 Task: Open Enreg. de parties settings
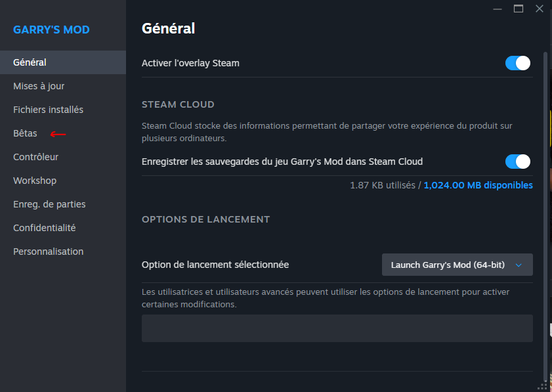pos(49,204)
